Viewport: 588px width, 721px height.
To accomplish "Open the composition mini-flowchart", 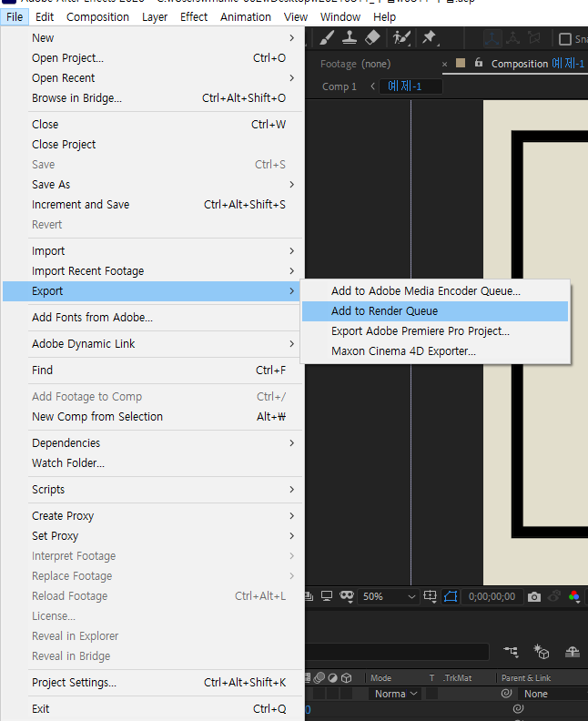I will click(511, 652).
